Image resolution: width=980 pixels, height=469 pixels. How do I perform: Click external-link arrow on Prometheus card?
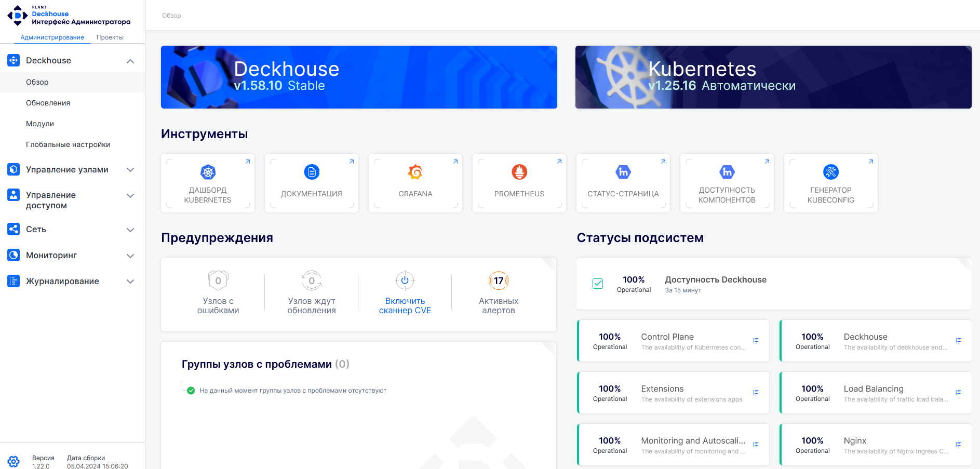559,162
